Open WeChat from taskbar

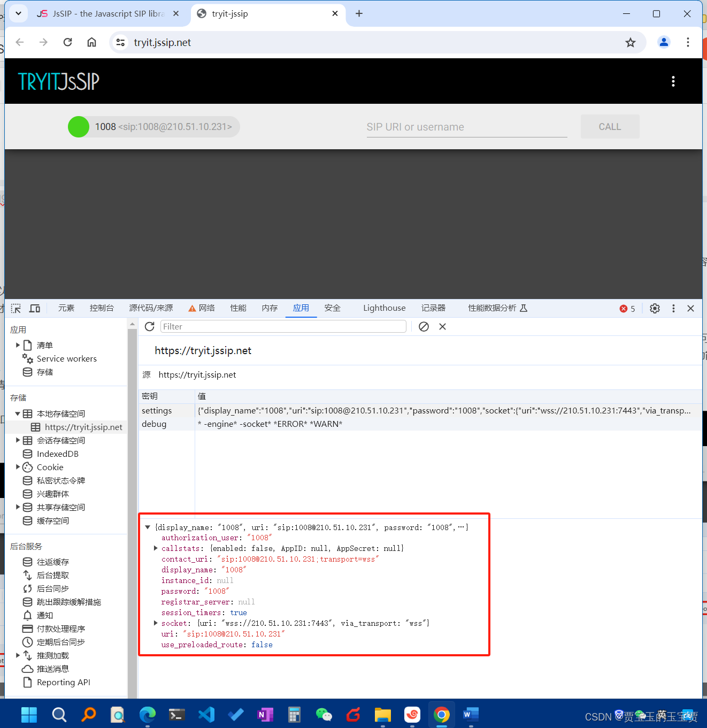[x=324, y=715]
